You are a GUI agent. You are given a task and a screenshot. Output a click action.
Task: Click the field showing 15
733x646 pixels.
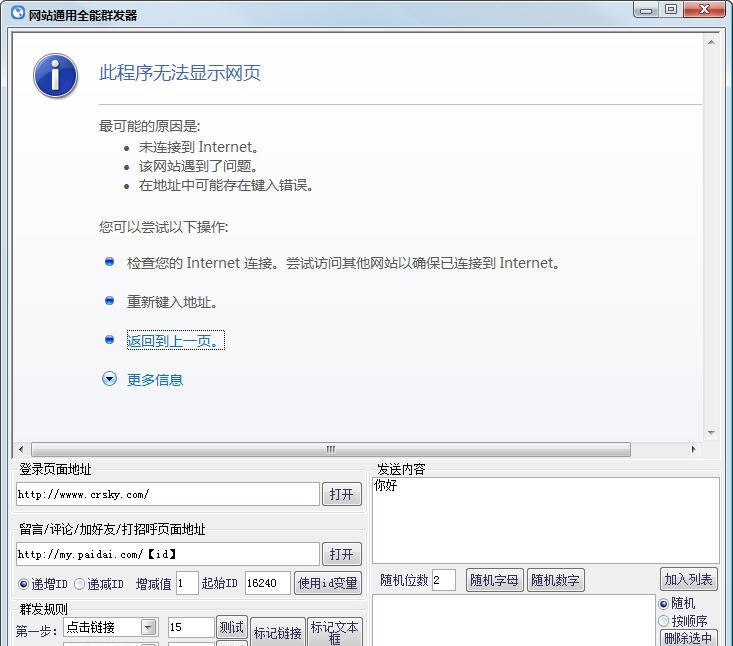click(x=191, y=627)
